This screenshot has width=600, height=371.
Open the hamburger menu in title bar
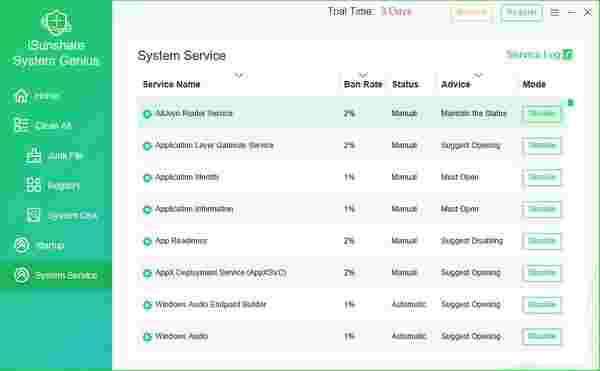pos(555,12)
